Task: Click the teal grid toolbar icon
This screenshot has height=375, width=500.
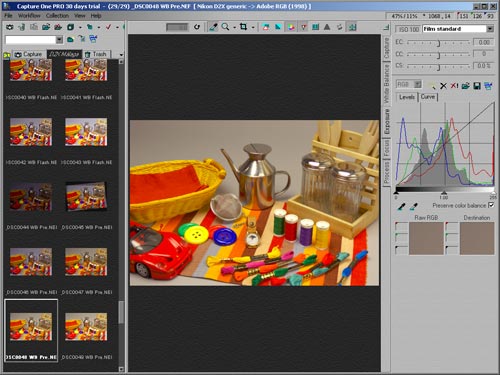Action: [315, 27]
